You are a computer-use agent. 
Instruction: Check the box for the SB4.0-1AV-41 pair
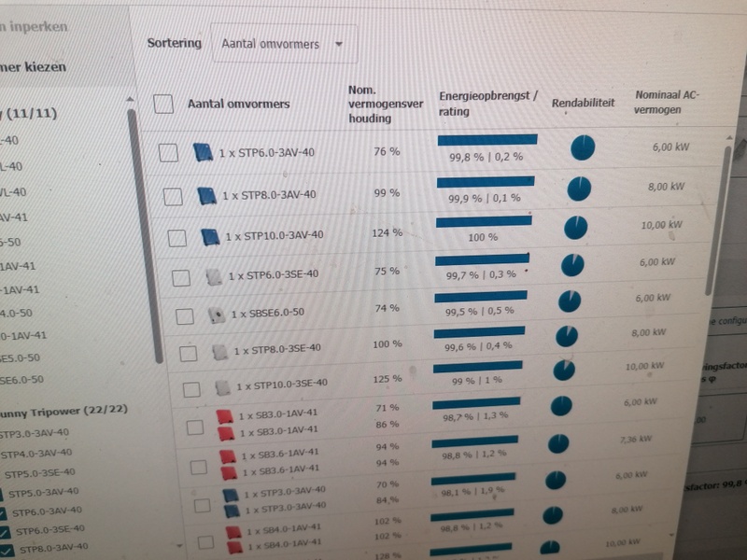click(205, 542)
